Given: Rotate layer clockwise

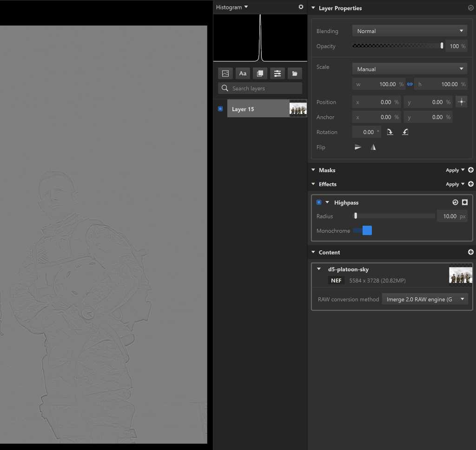Looking at the screenshot, I should pos(390,132).
